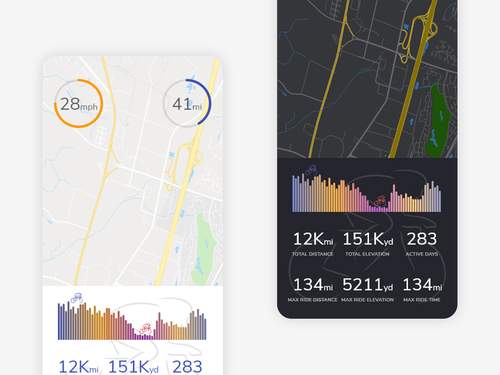
Task: Select the red cyclist icon on light chart
Action: [146, 329]
